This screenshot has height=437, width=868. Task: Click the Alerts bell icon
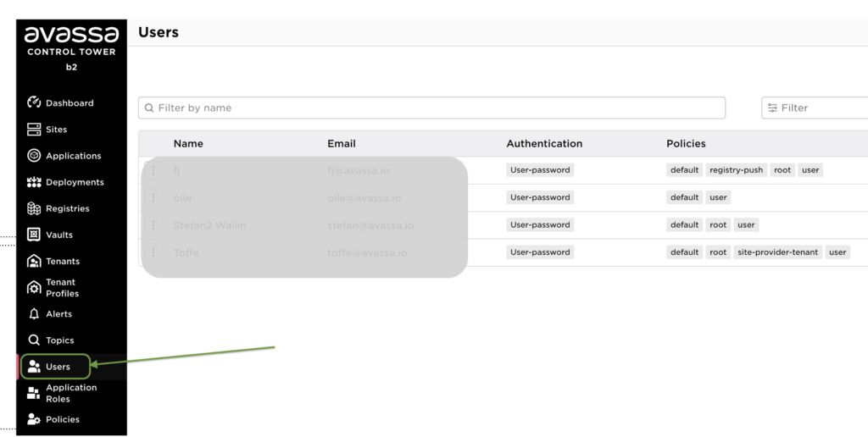point(34,314)
